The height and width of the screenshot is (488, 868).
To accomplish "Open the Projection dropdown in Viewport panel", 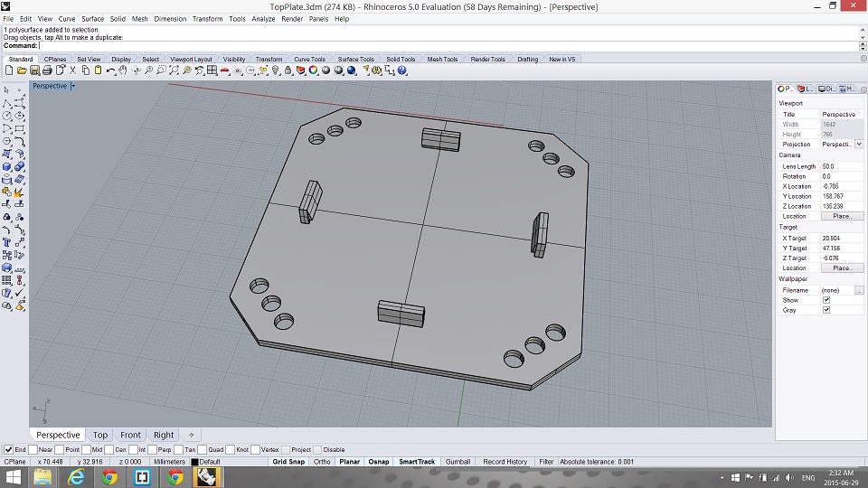I will click(858, 145).
